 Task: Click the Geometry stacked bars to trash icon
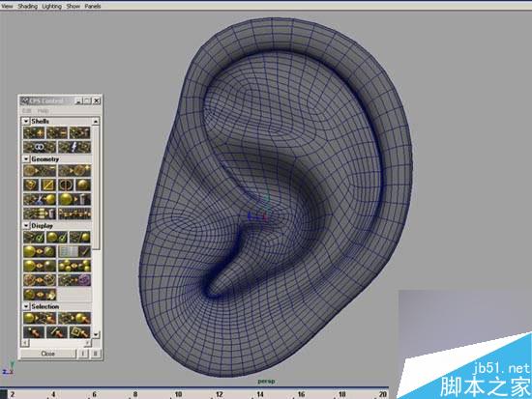(x=40, y=214)
